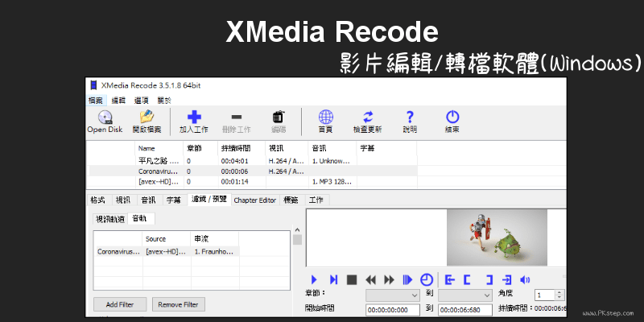Set the start bracket marker
This screenshot has width=644, height=322.
[x=467, y=280]
